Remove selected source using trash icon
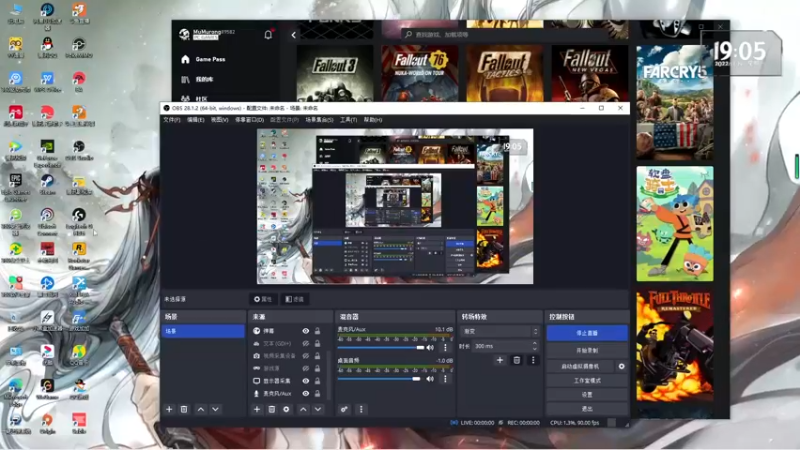The image size is (800, 450). [272, 409]
